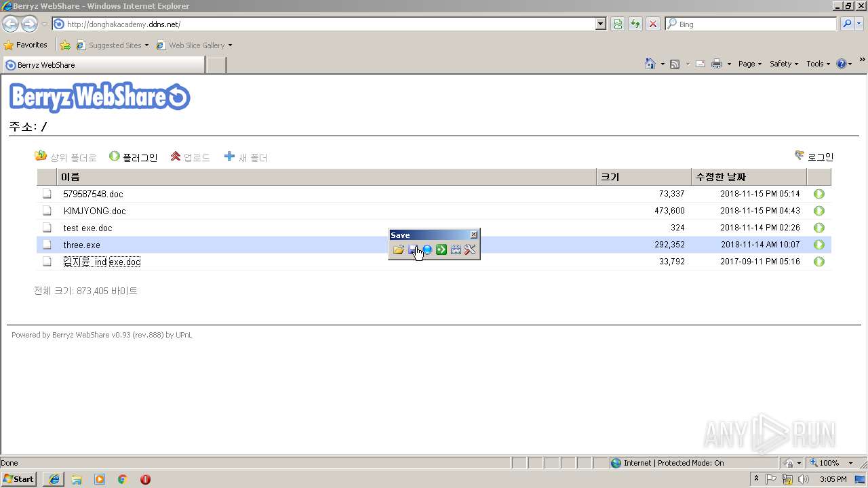Select the Berryz WebShare tab

(103, 65)
